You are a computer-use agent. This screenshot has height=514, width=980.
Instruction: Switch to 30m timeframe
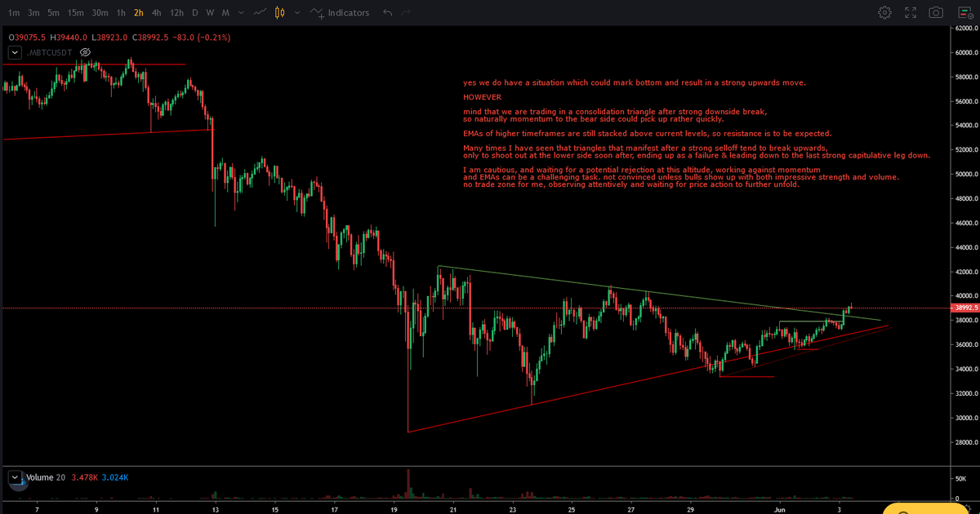click(100, 12)
